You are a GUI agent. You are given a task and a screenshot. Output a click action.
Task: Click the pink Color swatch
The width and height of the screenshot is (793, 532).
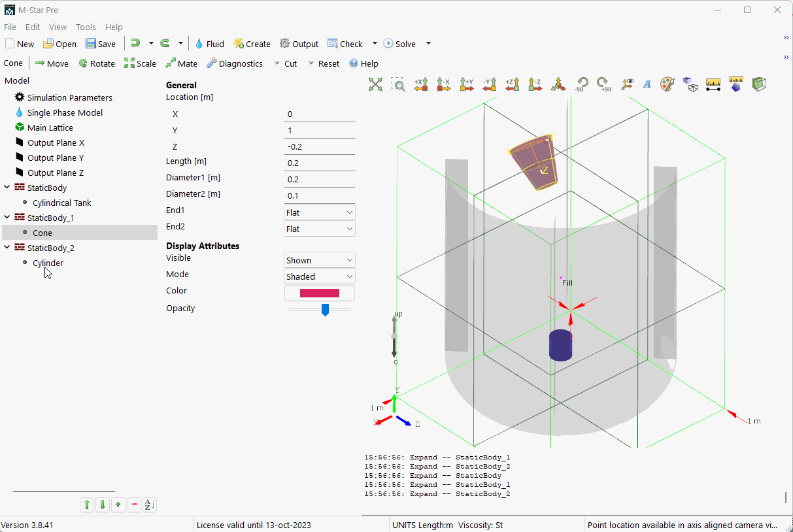[320, 293]
